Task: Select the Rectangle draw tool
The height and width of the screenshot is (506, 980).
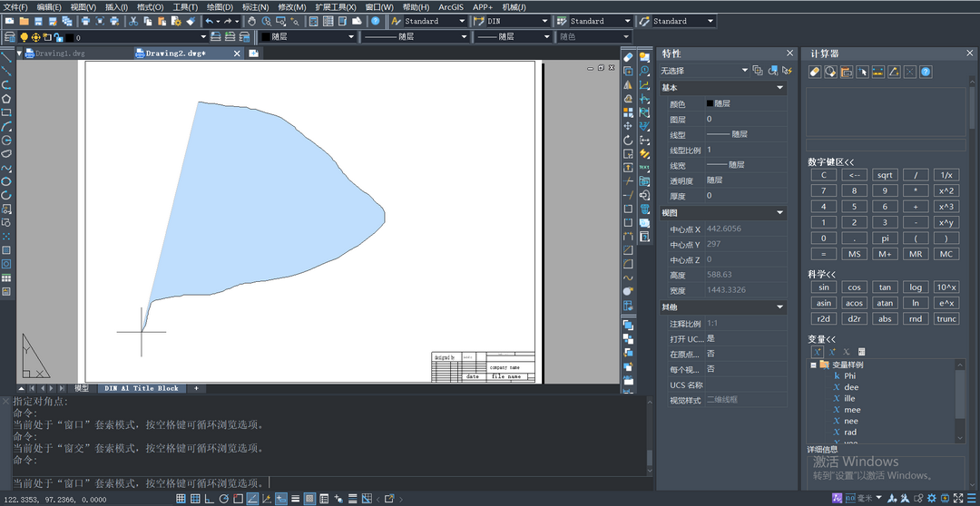Action: click(6, 112)
